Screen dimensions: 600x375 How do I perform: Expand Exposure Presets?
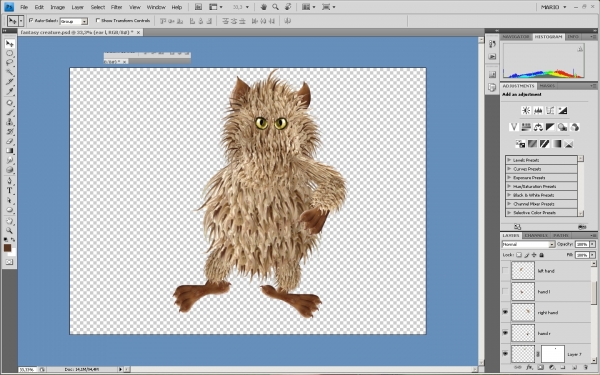pyautogui.click(x=509, y=178)
